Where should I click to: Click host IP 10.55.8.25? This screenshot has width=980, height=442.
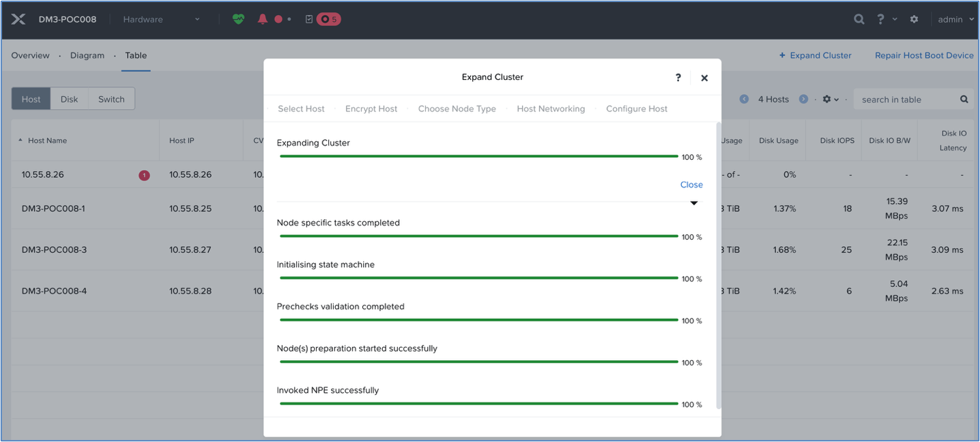click(190, 208)
